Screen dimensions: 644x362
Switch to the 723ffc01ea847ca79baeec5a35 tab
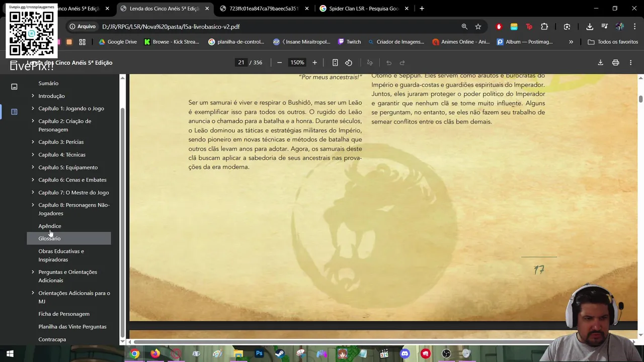coord(264,9)
